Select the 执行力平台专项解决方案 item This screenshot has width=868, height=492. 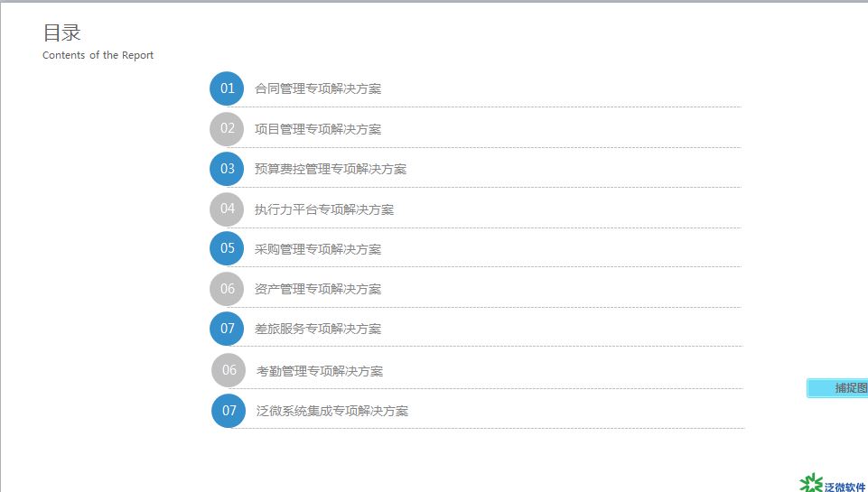[x=324, y=209]
